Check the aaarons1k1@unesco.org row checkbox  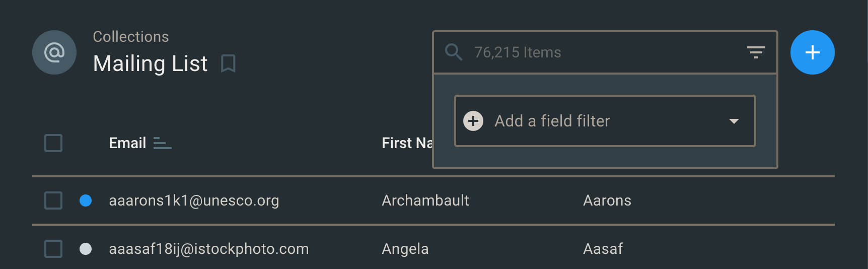click(53, 200)
